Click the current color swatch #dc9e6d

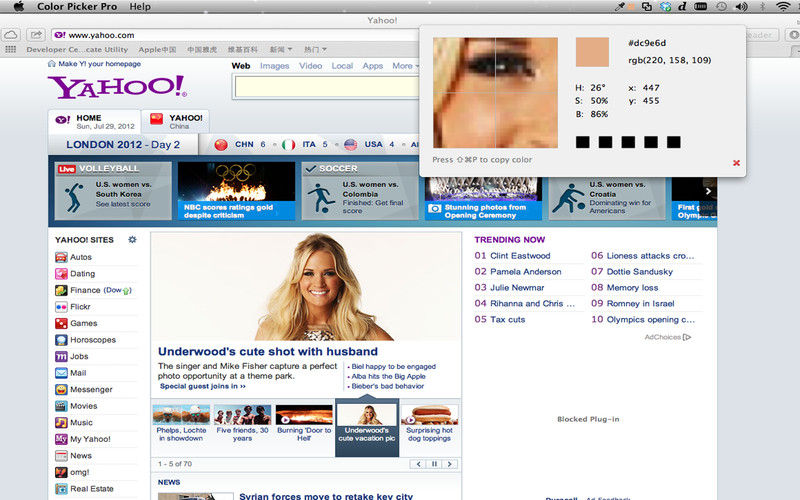tap(592, 52)
